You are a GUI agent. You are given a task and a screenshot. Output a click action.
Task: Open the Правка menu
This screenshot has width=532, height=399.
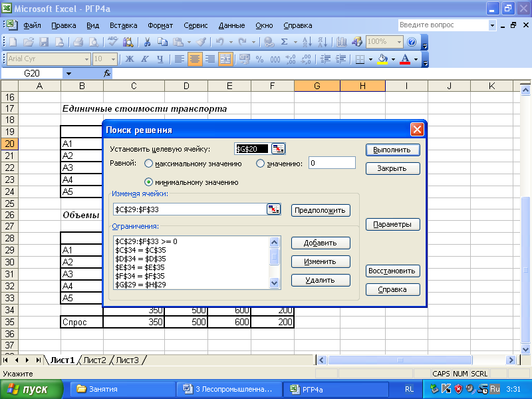pyautogui.click(x=63, y=25)
